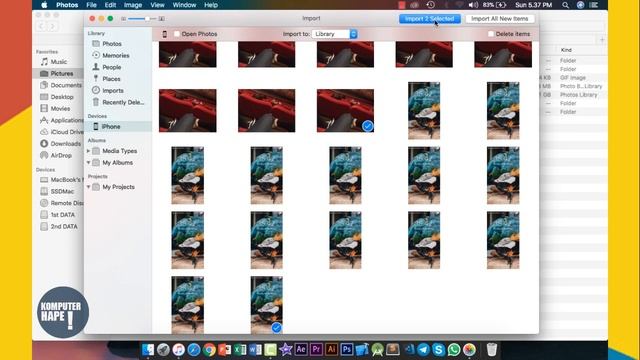Viewport: 640px width, 360px height.
Task: Select 2nd DATA drive in Finder
Action: tap(59, 227)
